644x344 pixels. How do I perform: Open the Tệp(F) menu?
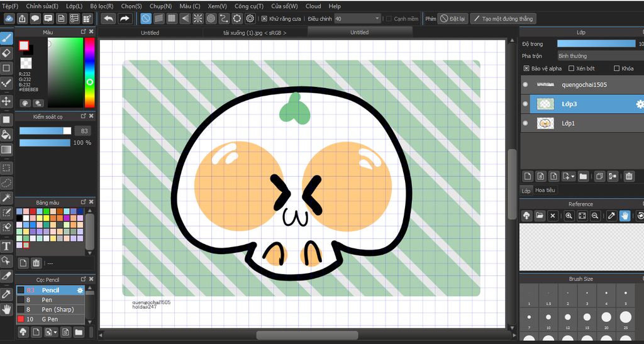[x=10, y=6]
